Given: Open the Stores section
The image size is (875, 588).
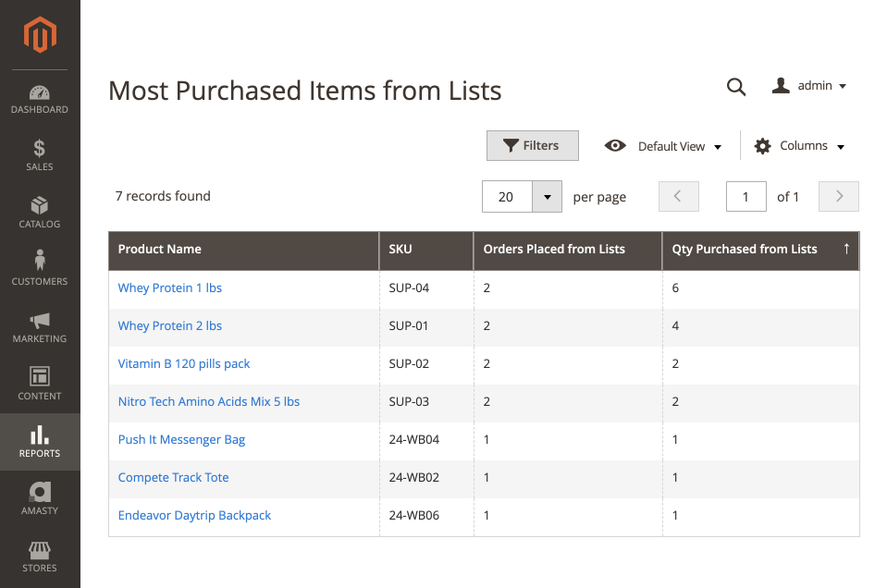Looking at the screenshot, I should (39, 556).
